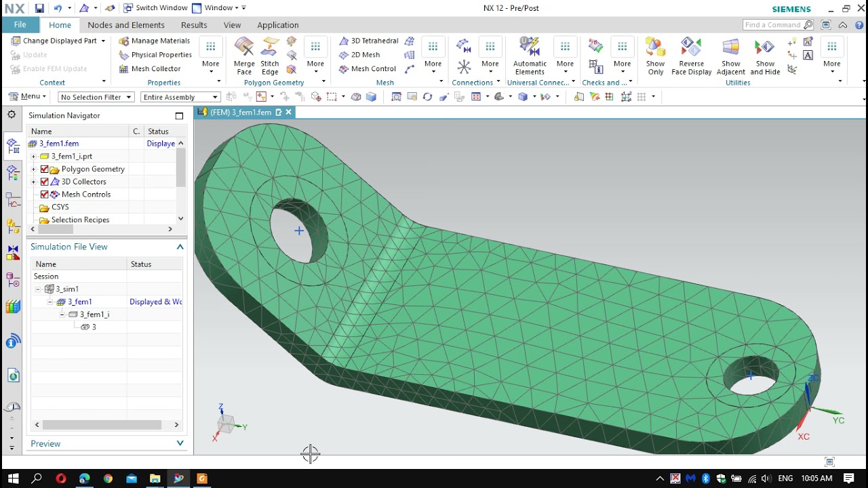Click the 1D connection star icon
Viewport: 868px width, 488px height.
pos(464,66)
